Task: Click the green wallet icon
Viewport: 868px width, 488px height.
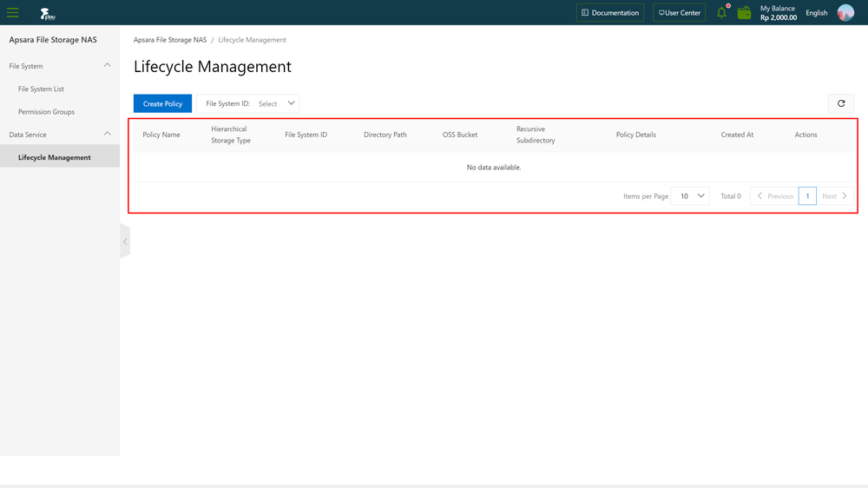Action: coord(744,12)
